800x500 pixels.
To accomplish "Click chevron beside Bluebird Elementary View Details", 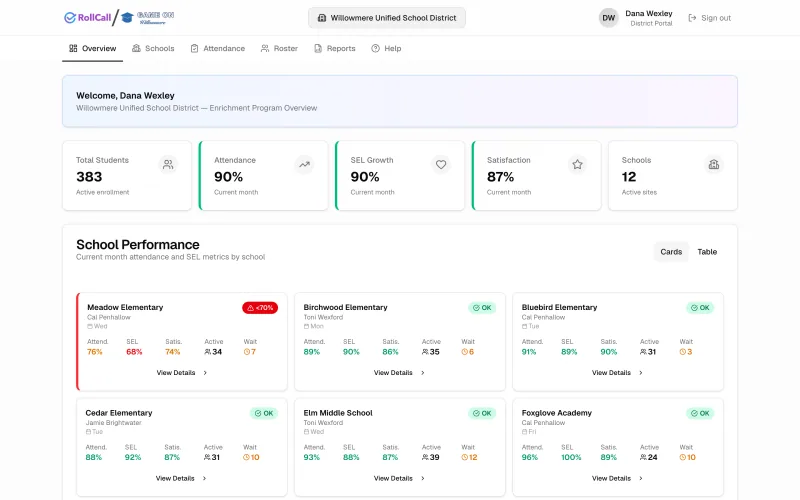I will (641, 373).
